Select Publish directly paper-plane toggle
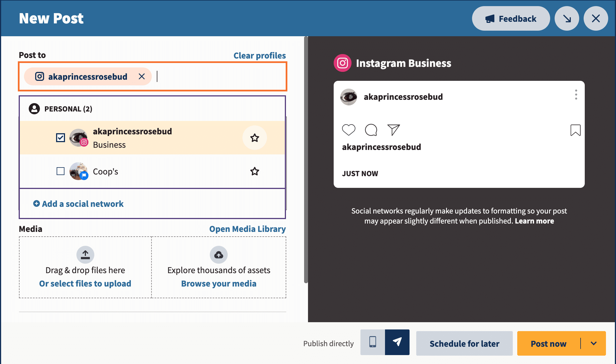Image resolution: width=616 pixels, height=364 pixels. click(397, 342)
